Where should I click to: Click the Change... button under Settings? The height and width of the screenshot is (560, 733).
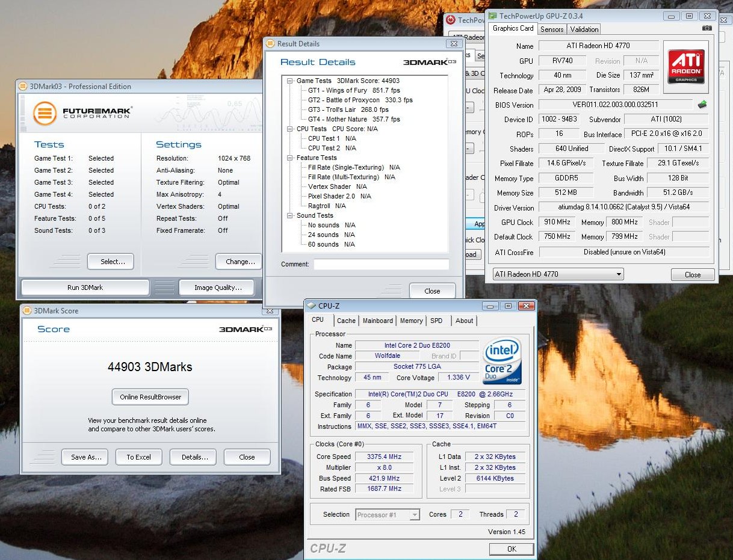(239, 262)
